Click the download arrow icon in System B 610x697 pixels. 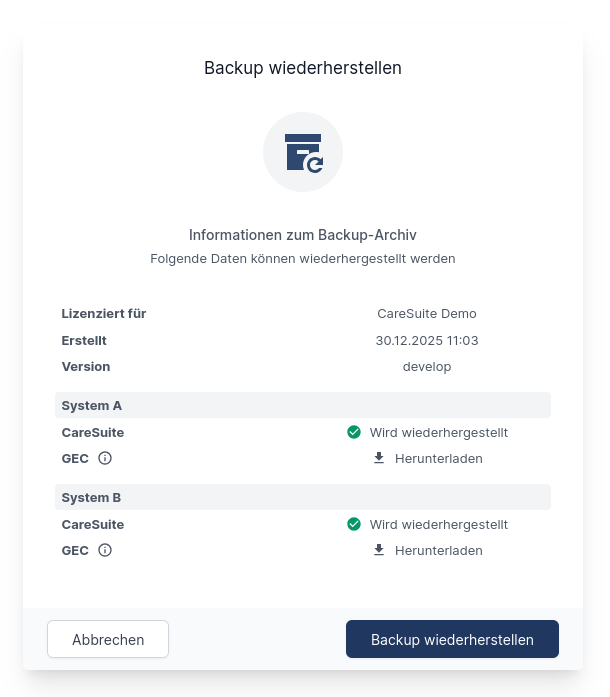click(x=379, y=550)
